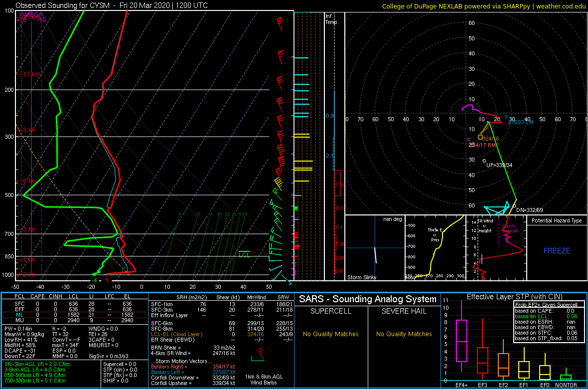The width and height of the screenshot is (588, 389).
Task: Click the Theta-E v. Pres inset plot
Action: point(435,248)
